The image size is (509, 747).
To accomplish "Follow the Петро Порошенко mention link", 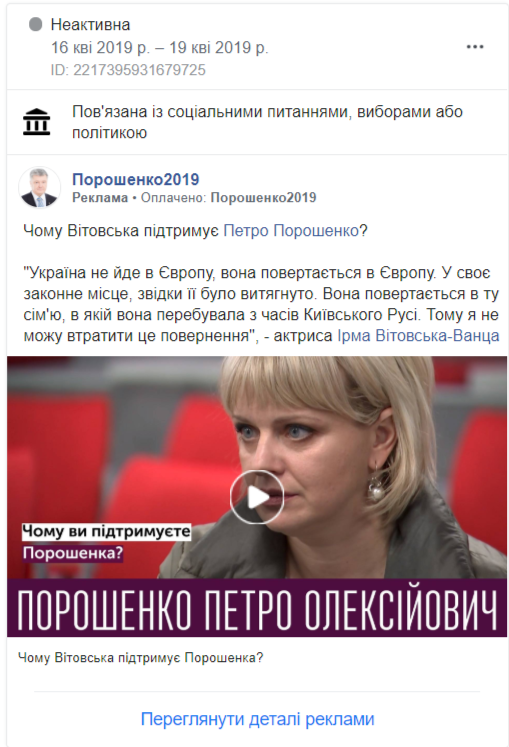I will 291,231.
